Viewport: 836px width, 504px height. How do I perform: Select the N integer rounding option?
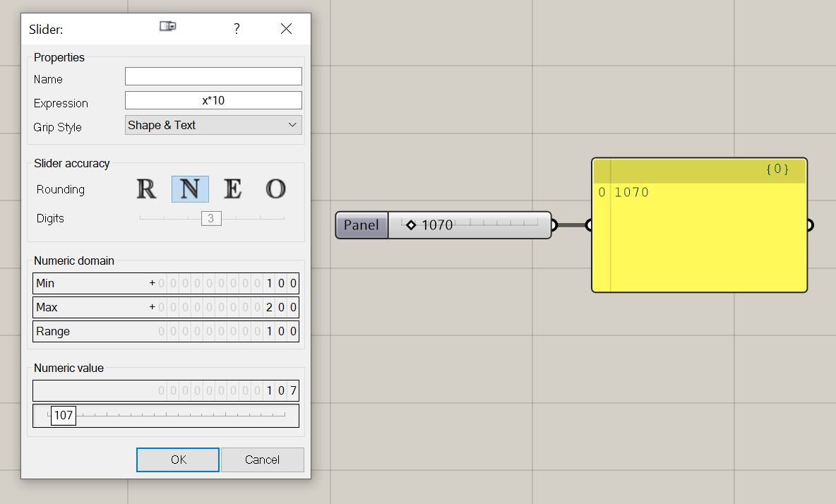(x=189, y=188)
